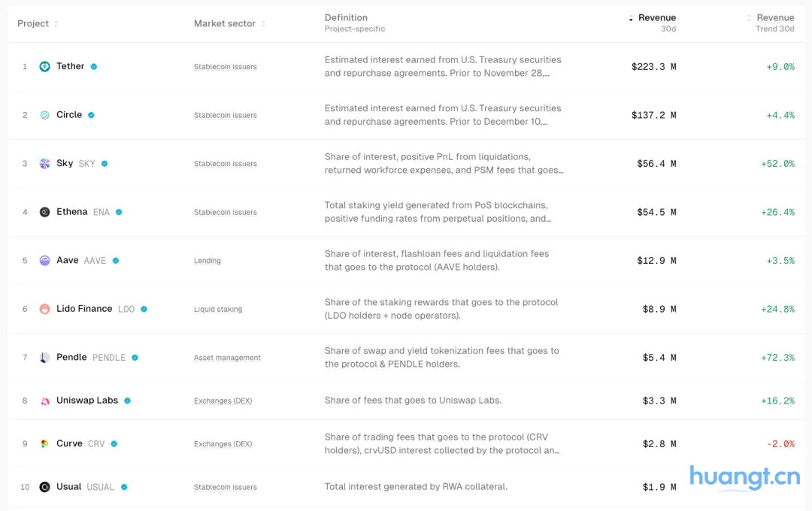Screen dimensions: 812x511
Task: Click the Sky project logo icon
Action: click(x=44, y=164)
